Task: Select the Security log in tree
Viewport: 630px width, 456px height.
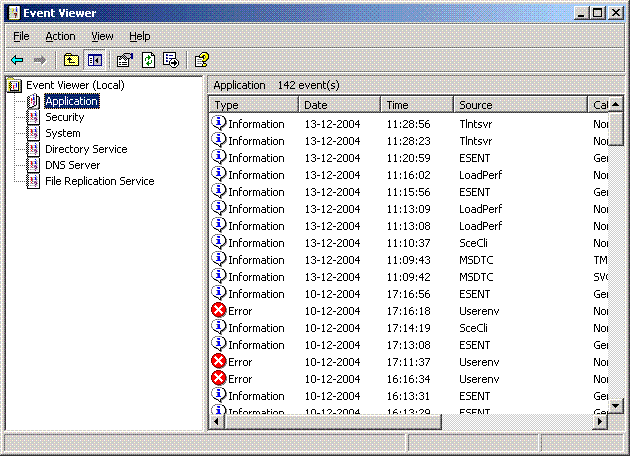Action: click(64, 117)
